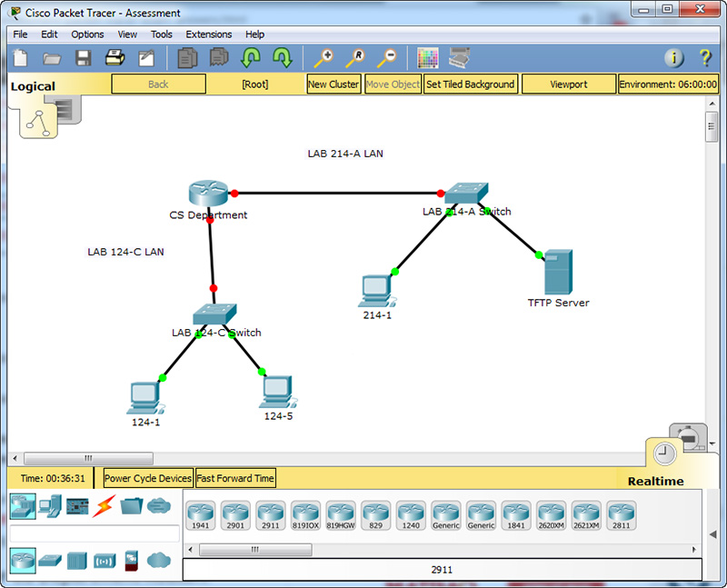Open the View menu

(x=127, y=35)
